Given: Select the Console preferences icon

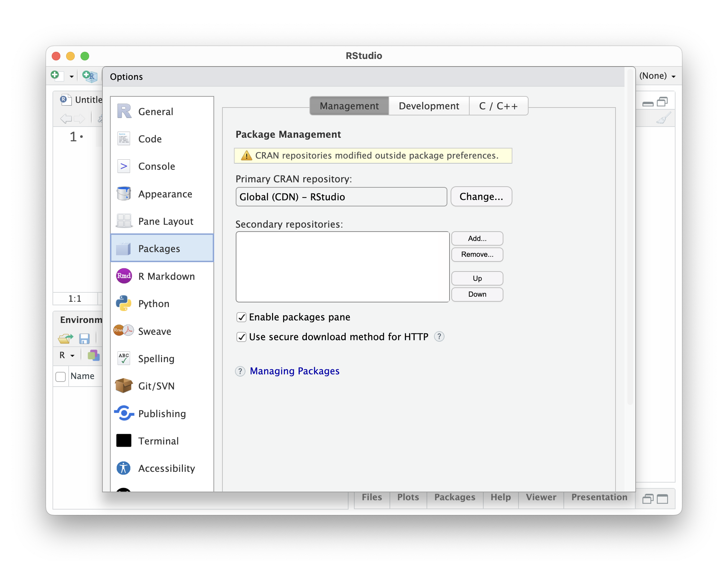Looking at the screenshot, I should (124, 166).
